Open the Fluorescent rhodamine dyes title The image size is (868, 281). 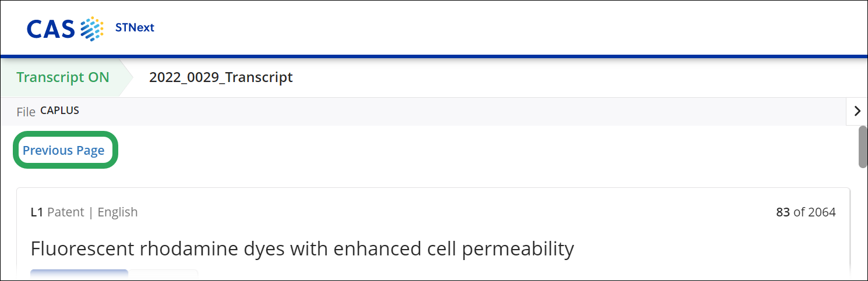302,249
